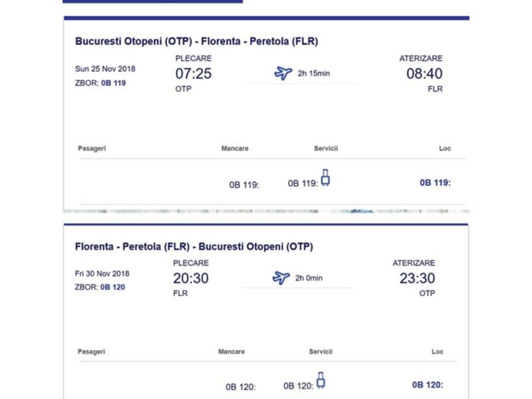Click the 23:30 arrival time
This screenshot has height=399, width=532.
(417, 279)
